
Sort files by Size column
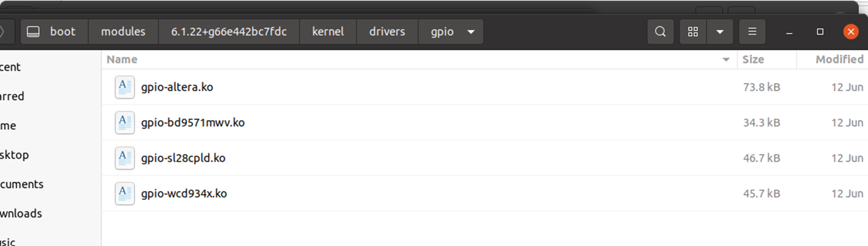pos(753,60)
